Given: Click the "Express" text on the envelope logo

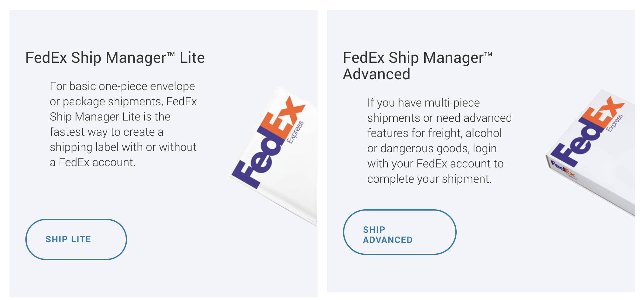Looking at the screenshot, I should point(296,132).
